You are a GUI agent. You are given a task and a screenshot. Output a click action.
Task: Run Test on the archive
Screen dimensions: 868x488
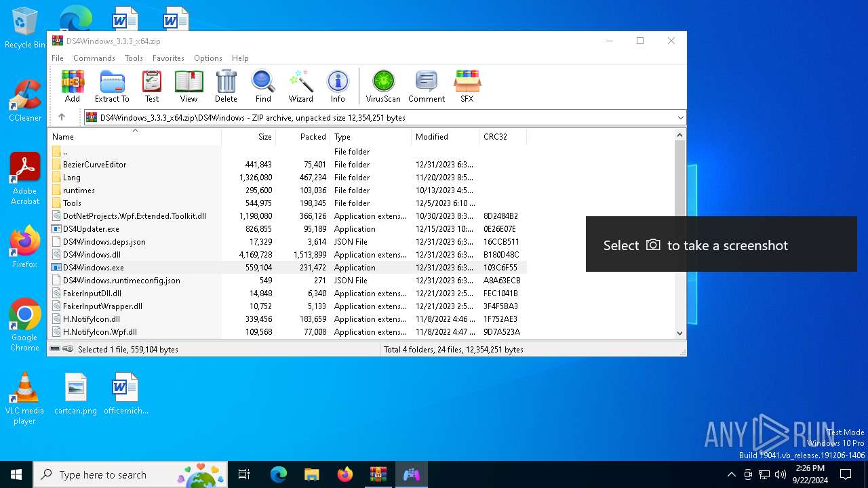coord(152,86)
